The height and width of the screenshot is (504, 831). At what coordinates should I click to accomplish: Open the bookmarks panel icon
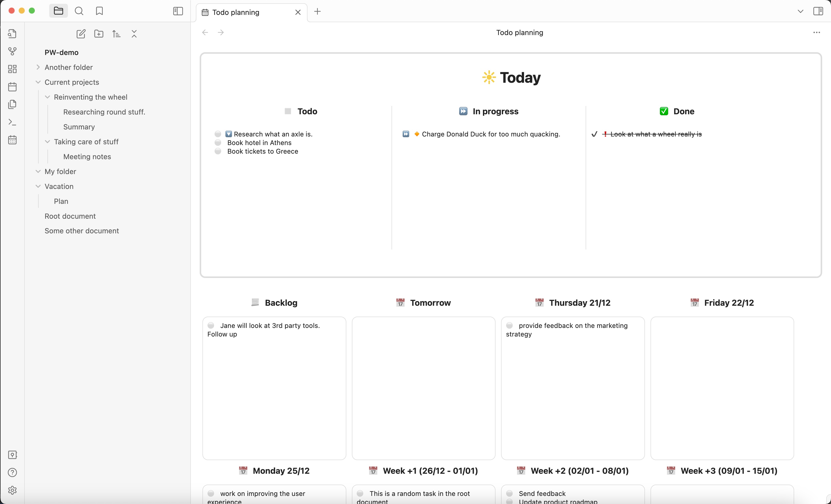tap(99, 11)
